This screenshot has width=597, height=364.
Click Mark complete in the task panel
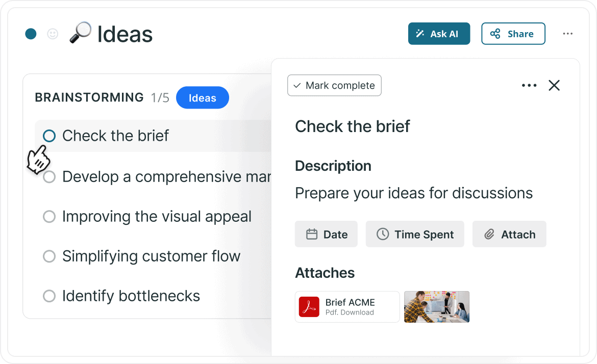[x=334, y=86]
